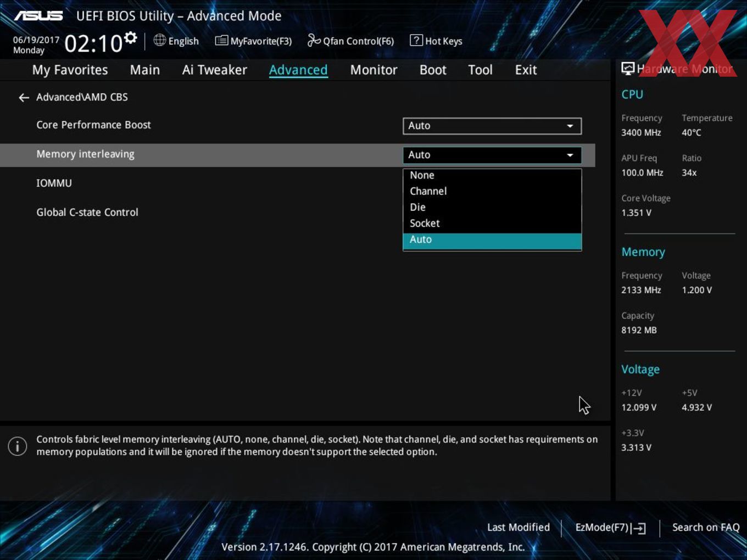Open the Tool tab
The height and width of the screenshot is (560, 747).
481,70
